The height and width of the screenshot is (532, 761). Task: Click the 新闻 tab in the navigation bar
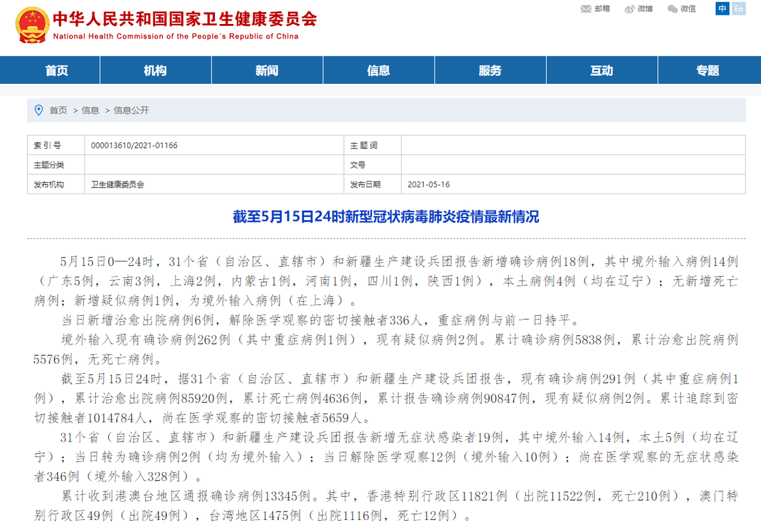click(267, 70)
